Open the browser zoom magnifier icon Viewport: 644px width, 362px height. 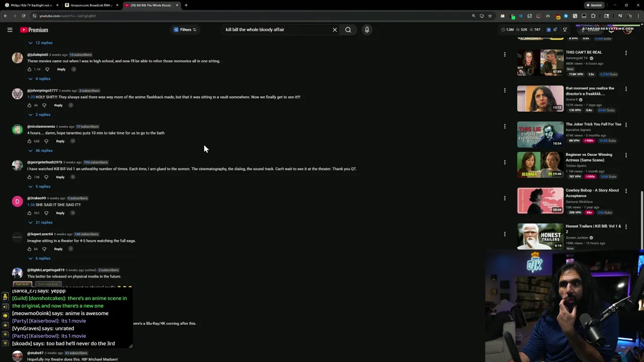tap(473, 16)
